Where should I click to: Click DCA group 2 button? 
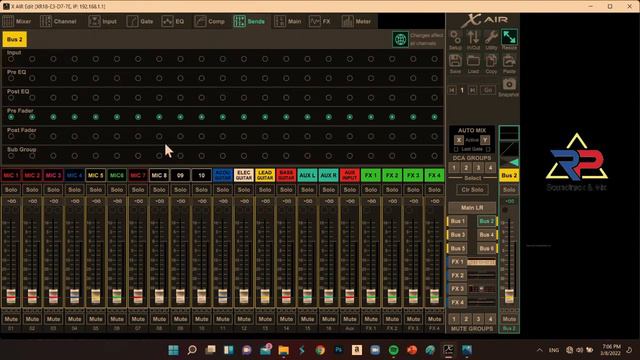[466, 168]
